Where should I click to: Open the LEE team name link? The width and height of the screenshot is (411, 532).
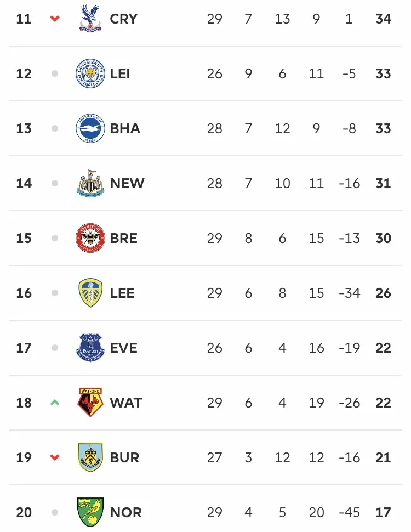(122, 293)
